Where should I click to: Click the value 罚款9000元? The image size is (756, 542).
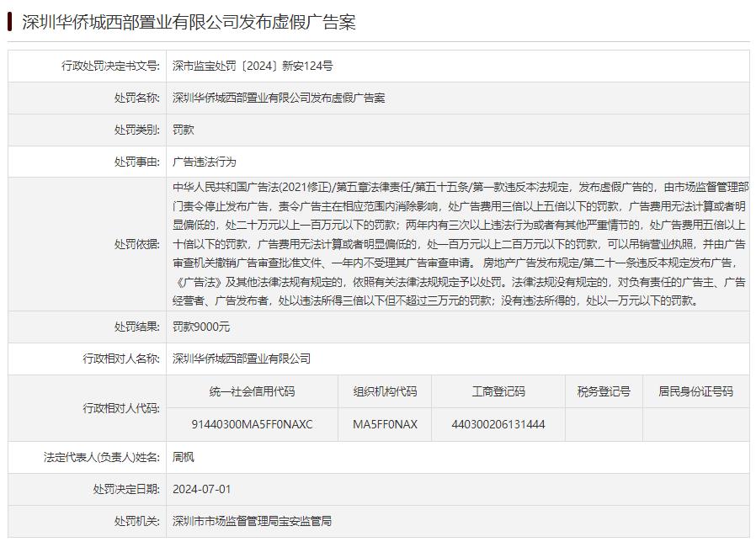[201, 327]
